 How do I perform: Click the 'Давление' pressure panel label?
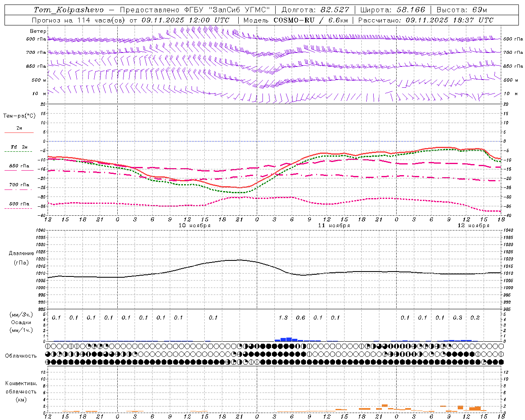click(21, 253)
